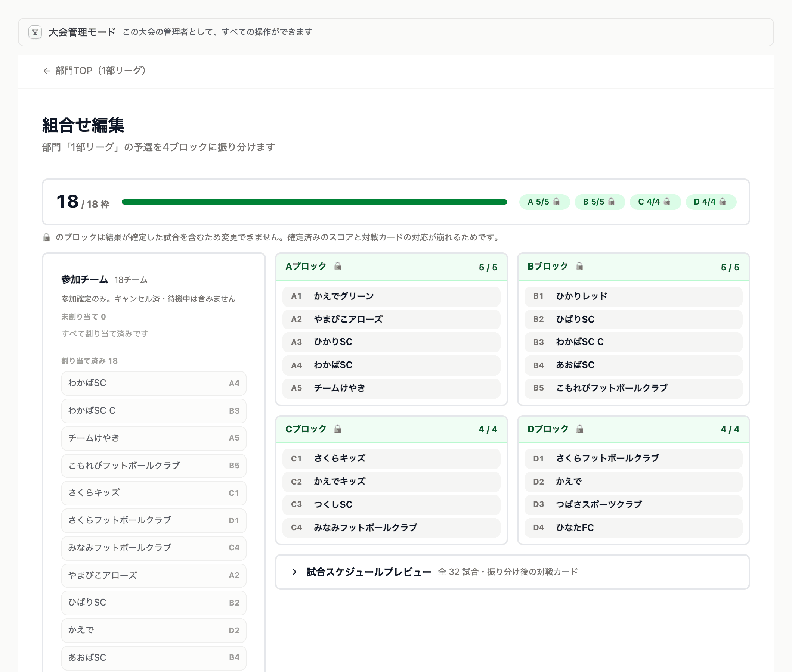The width and height of the screenshot is (792, 672).
Task: Select the B 5/5 status pill
Action: pos(600,202)
